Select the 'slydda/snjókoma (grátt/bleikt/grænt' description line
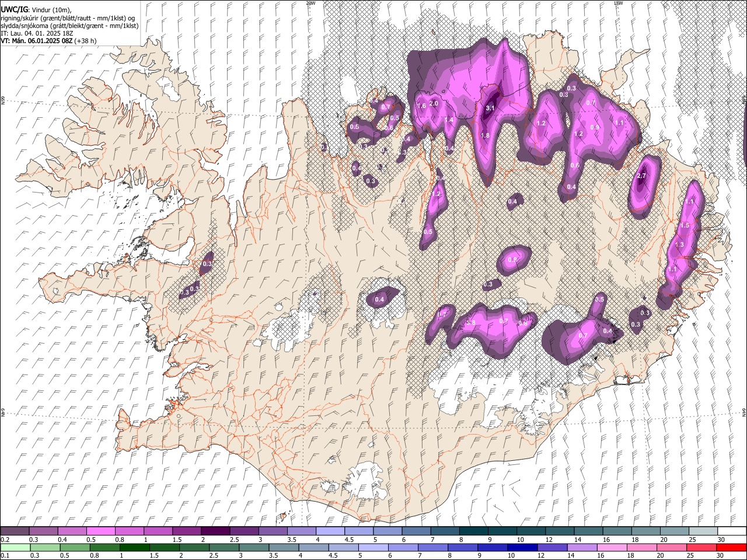 coord(69,26)
